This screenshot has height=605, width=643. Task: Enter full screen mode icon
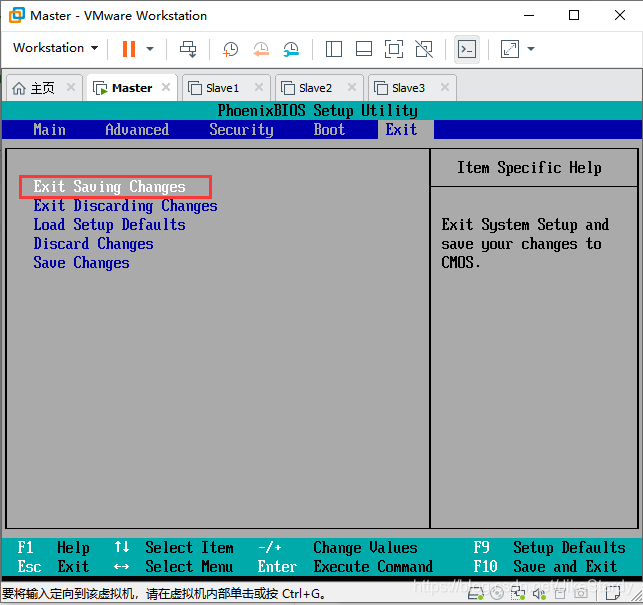394,49
